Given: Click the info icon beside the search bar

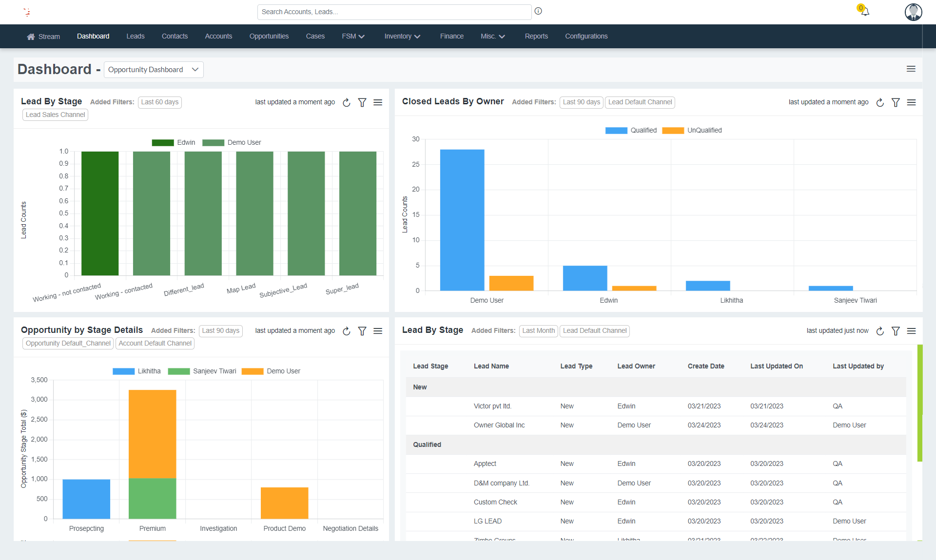Looking at the screenshot, I should [x=538, y=11].
